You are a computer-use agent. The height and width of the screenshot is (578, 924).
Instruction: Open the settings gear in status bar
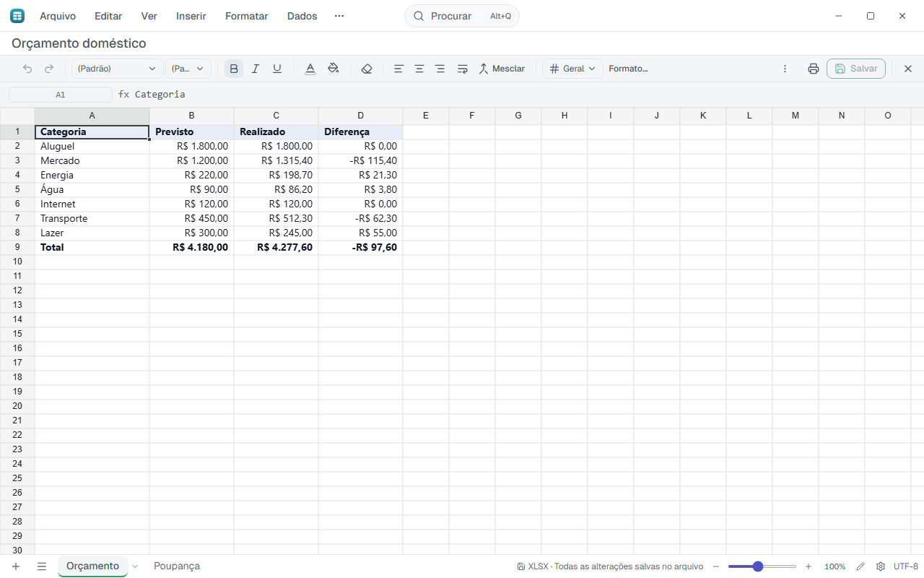[881, 566]
